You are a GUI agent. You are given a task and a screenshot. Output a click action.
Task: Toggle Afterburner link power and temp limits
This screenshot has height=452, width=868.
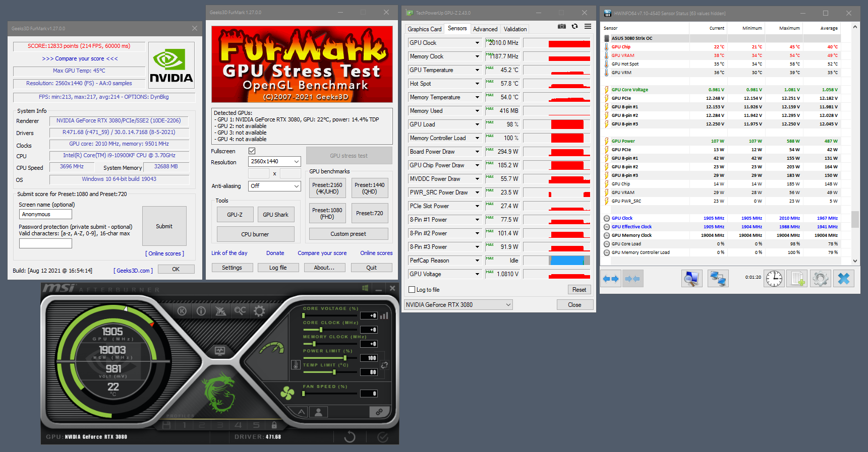pos(384,365)
